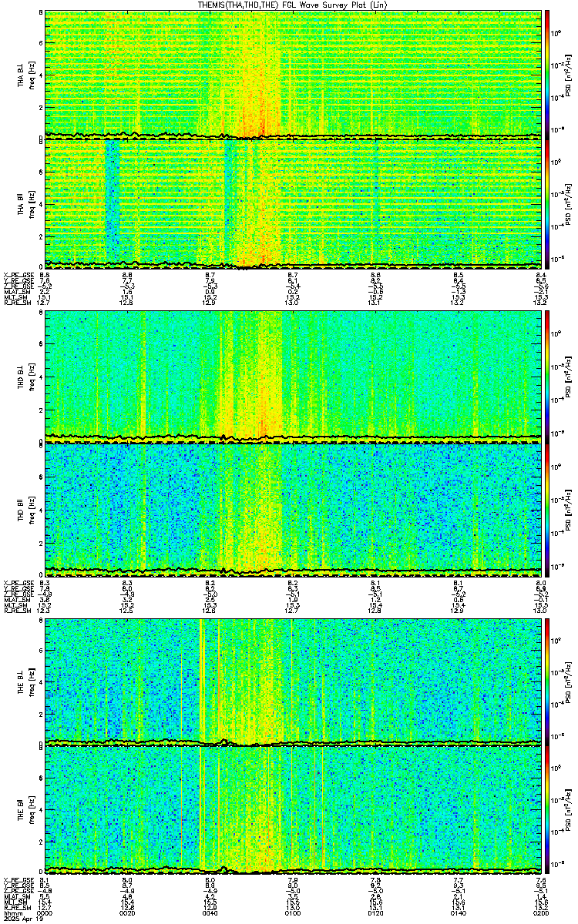Click the plot title THEMIS FGL Wave Survey Plot

tap(293, 5)
